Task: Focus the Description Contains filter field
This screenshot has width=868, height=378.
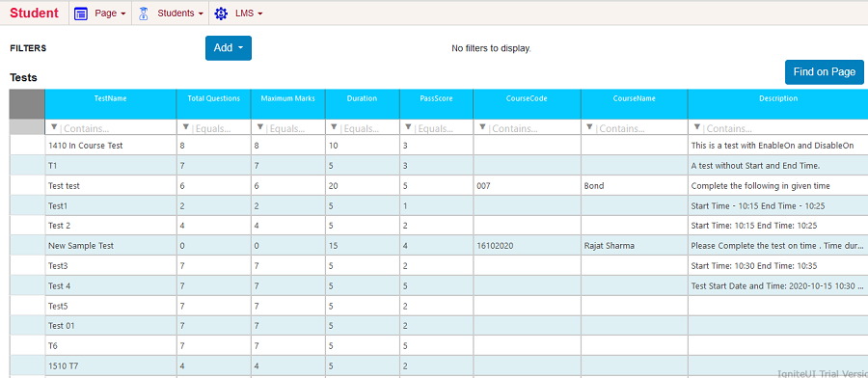Action: (786, 128)
